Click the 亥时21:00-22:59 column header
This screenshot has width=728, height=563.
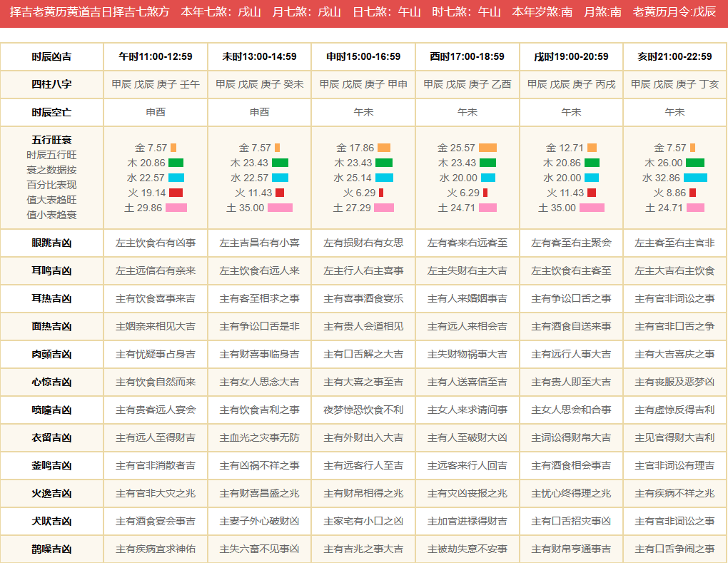pos(674,56)
